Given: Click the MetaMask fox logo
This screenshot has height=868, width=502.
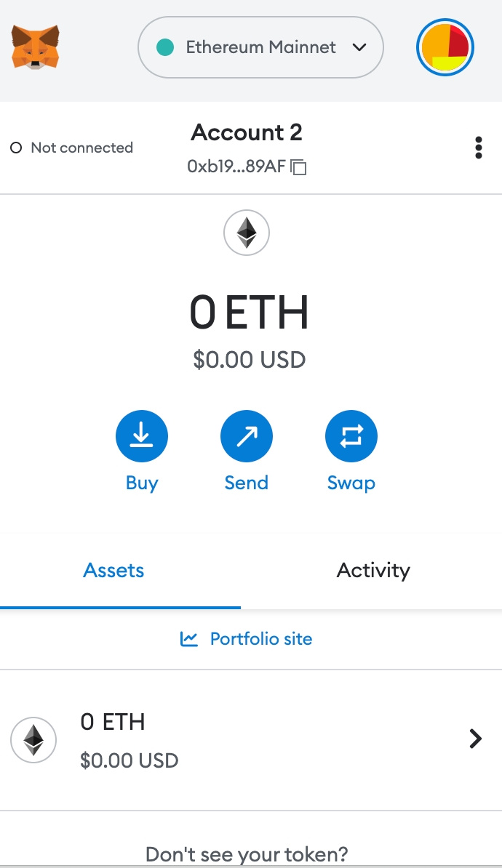Looking at the screenshot, I should [x=35, y=47].
